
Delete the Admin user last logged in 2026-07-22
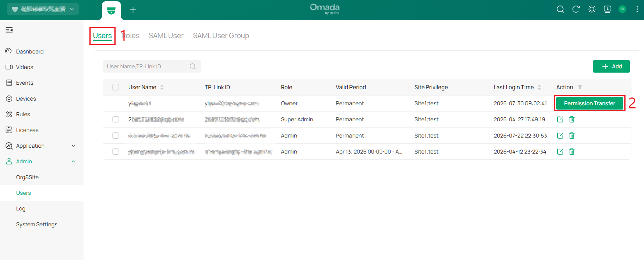[x=572, y=136]
